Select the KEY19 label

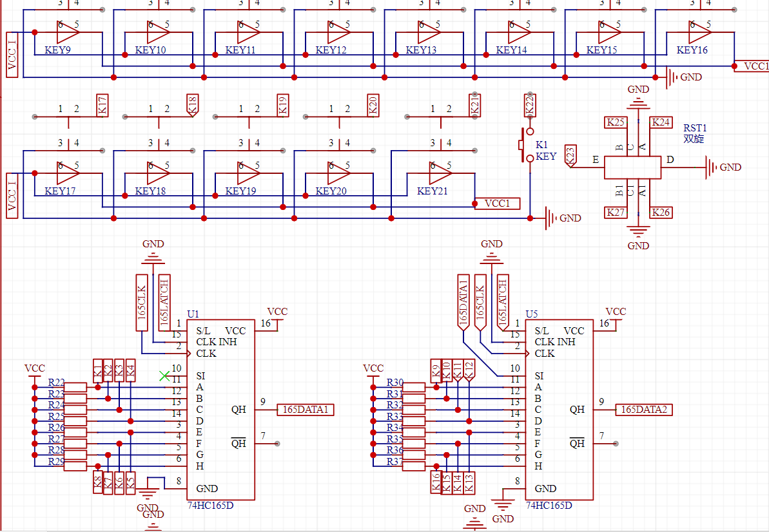(241, 191)
